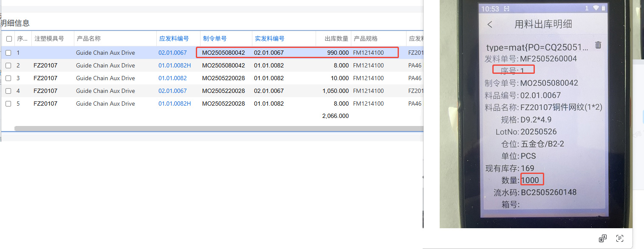Click the horizontal scrollbar under the table
This screenshot has width=644, height=249.
[219, 129]
